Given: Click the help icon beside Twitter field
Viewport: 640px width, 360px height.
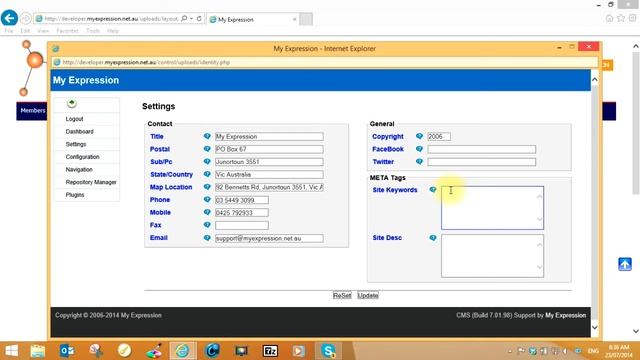Looking at the screenshot, I should 419,161.
